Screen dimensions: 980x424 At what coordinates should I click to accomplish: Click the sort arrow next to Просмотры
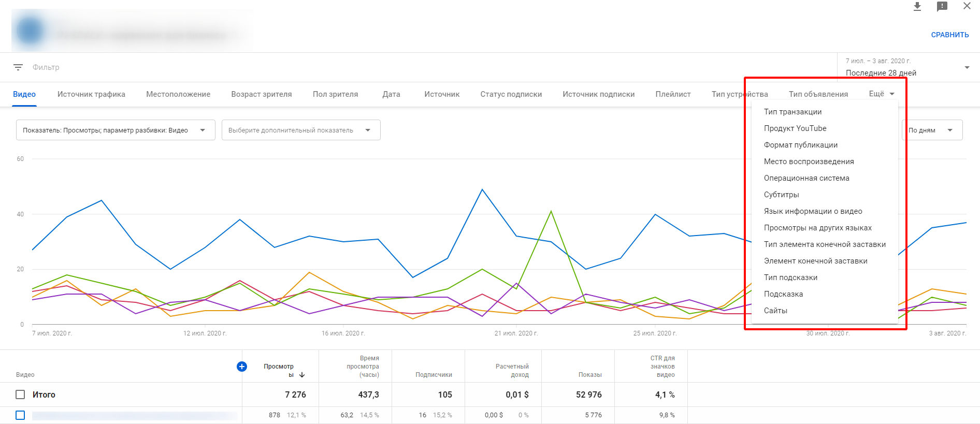(302, 375)
